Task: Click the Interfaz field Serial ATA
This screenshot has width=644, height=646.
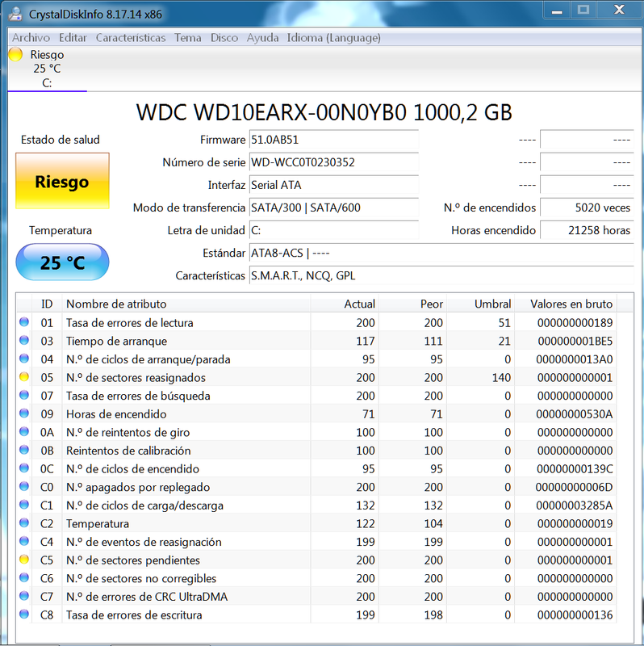Action: pos(334,185)
